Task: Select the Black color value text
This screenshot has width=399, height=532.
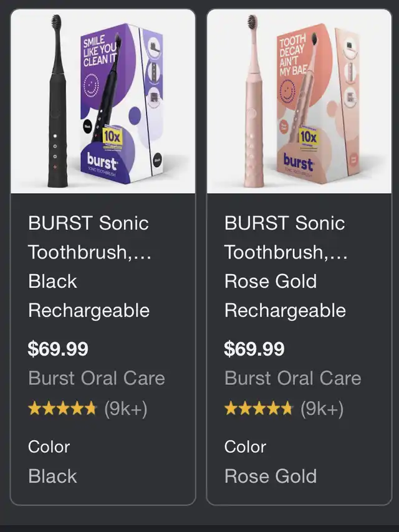Action: (52, 476)
